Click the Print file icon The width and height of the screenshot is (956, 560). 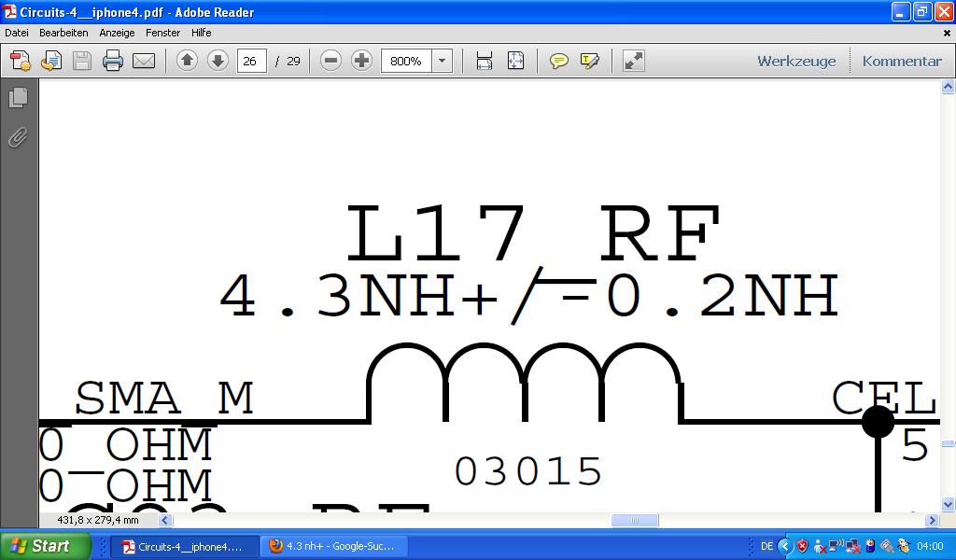[113, 61]
